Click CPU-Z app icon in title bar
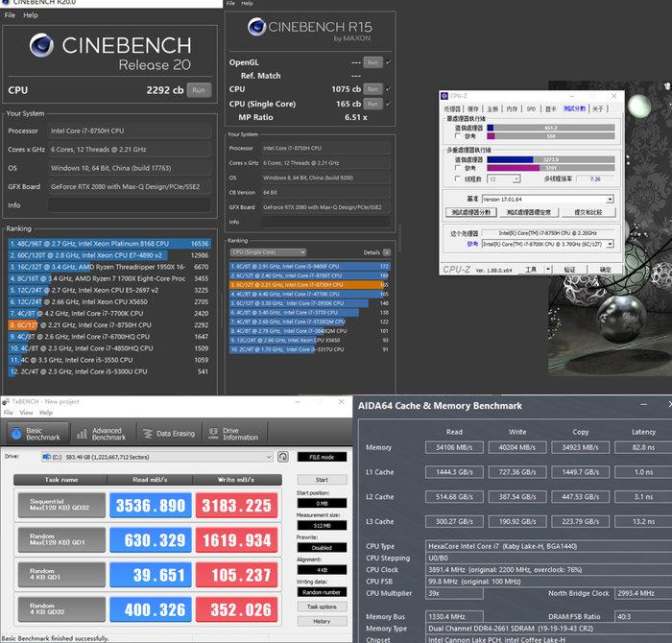This screenshot has height=643, width=672. click(x=444, y=96)
